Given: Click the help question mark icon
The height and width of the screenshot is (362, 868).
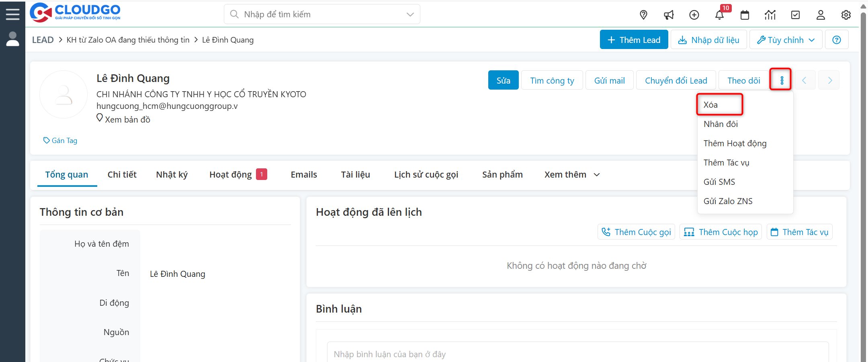Looking at the screenshot, I should [837, 40].
